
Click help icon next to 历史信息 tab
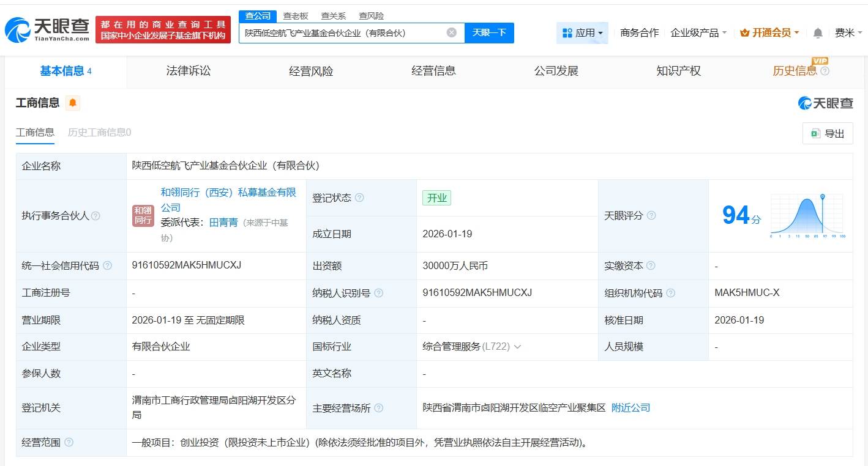click(825, 71)
